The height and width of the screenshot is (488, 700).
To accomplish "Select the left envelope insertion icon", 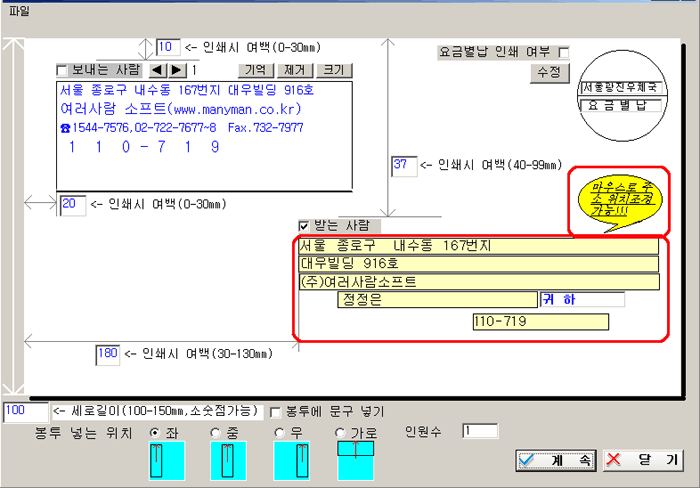I will (x=156, y=460).
